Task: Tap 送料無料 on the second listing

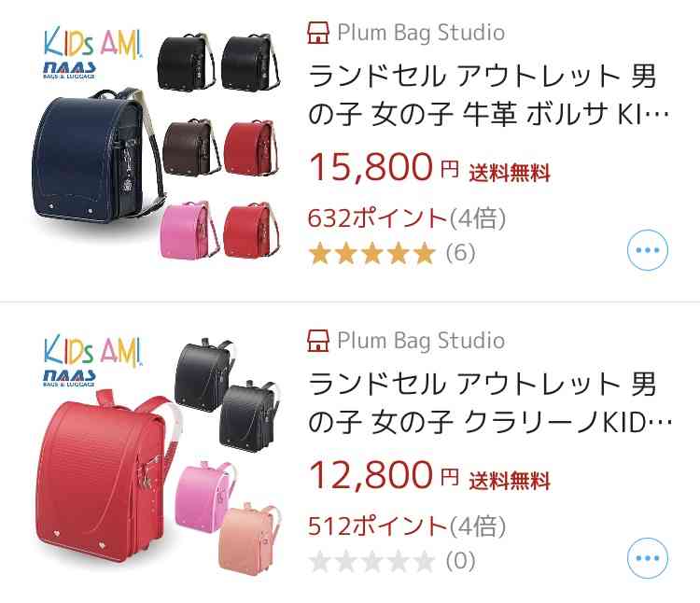Action: coord(510,481)
